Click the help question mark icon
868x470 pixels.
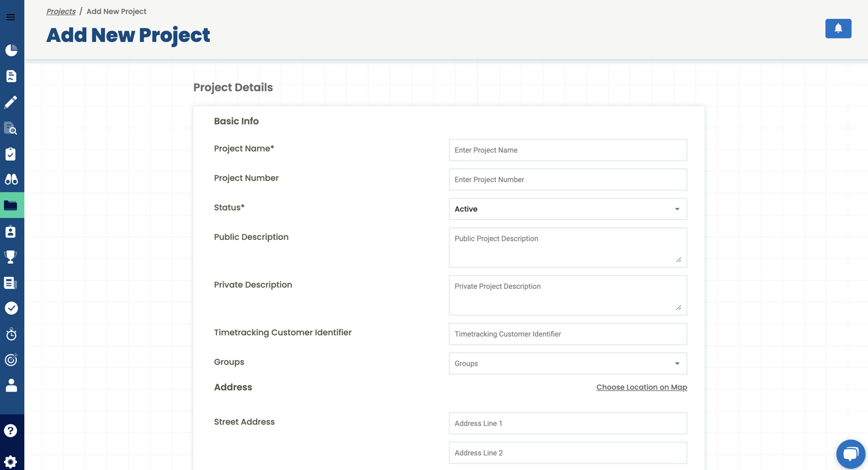point(11,430)
